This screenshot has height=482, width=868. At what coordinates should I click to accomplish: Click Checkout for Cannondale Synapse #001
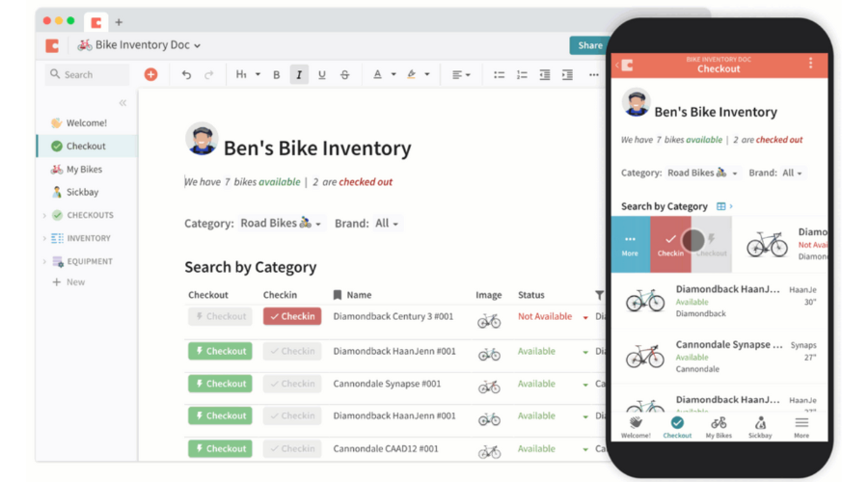pyautogui.click(x=220, y=384)
